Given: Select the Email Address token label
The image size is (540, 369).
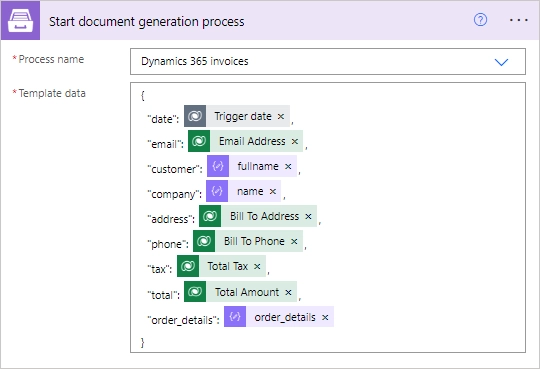Looking at the screenshot, I should [252, 141].
